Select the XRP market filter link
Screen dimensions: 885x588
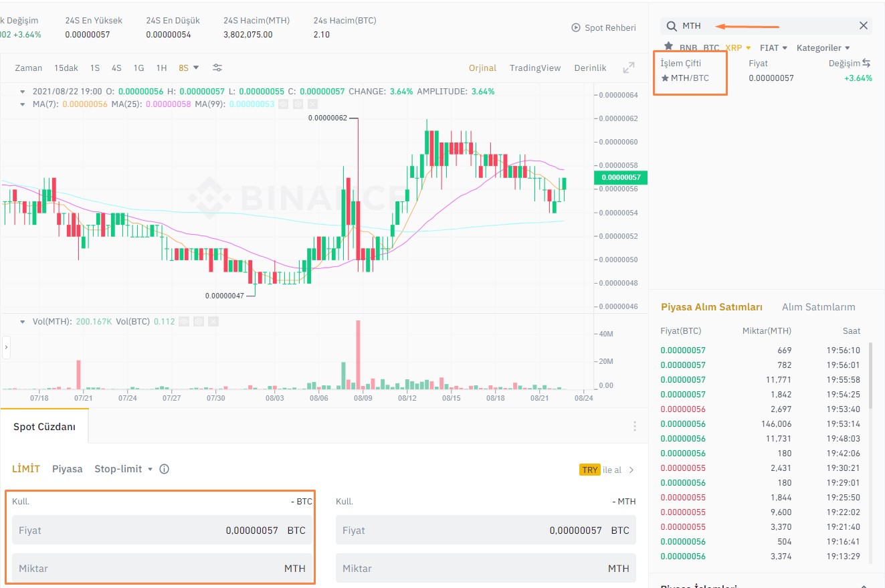pos(734,47)
